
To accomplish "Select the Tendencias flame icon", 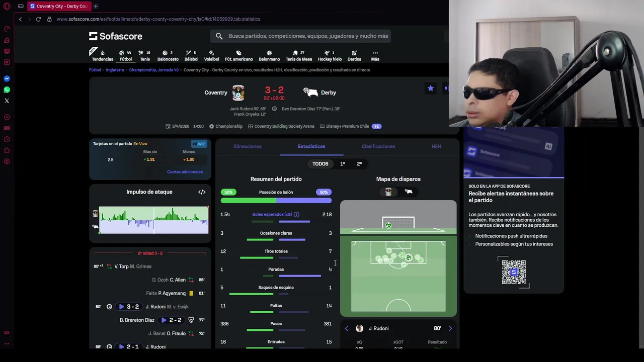I will (x=103, y=53).
